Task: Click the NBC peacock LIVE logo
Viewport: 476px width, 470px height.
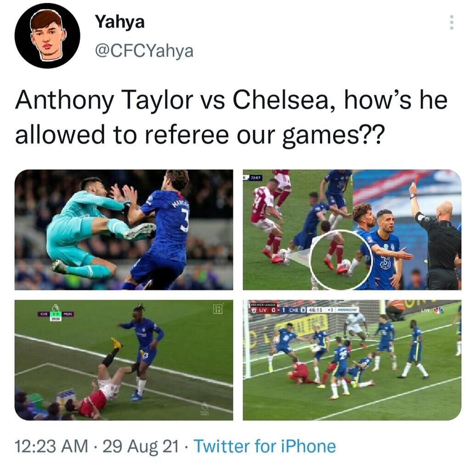Action: pos(432,311)
